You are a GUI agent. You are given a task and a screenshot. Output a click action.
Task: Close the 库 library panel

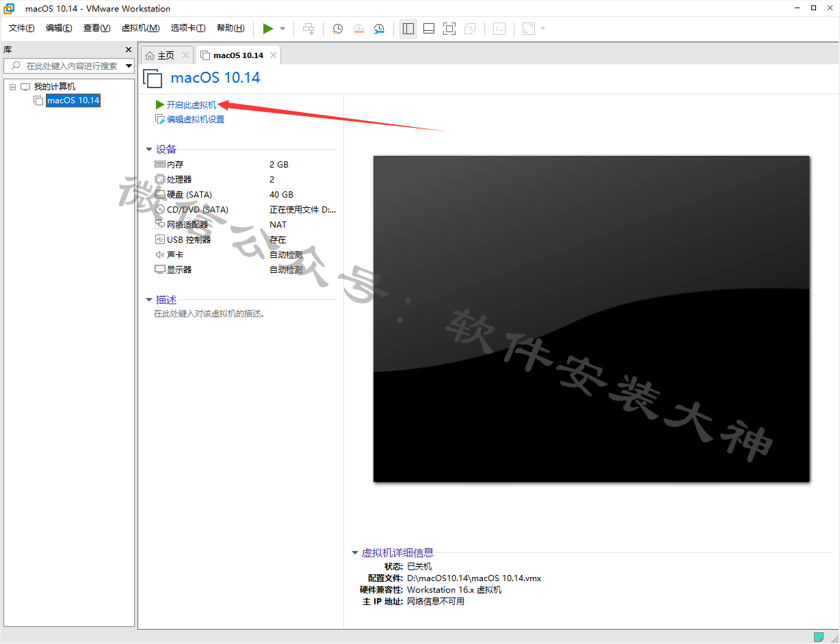pyautogui.click(x=129, y=50)
